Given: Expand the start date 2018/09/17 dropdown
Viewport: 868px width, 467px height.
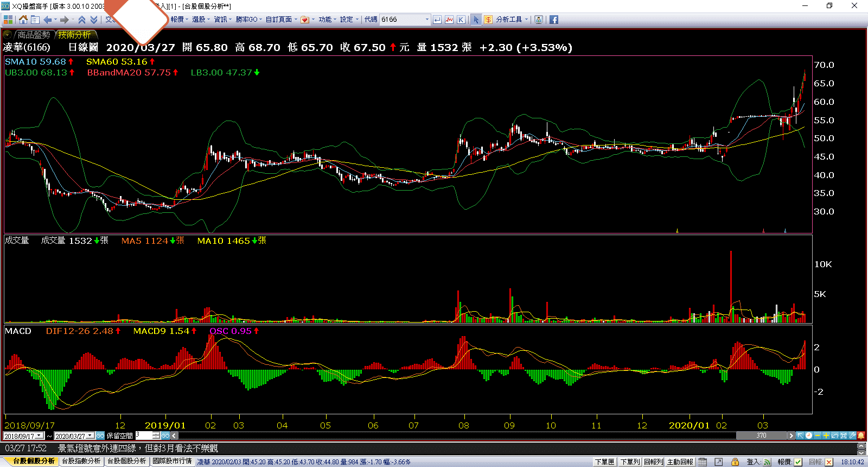Looking at the screenshot, I should coord(40,436).
